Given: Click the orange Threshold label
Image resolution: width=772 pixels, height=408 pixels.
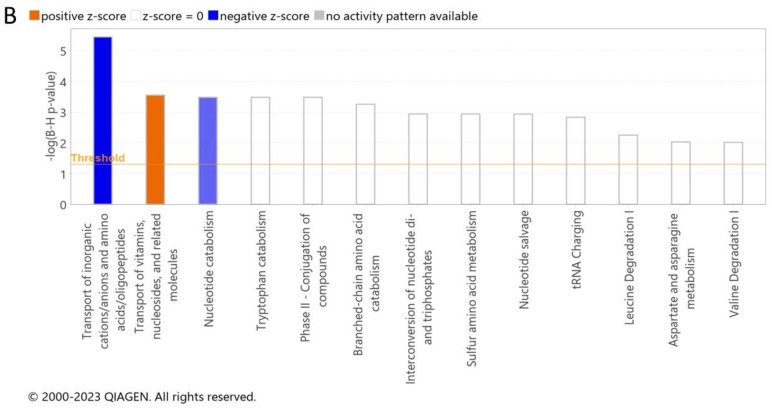Looking at the screenshot, I should click(97, 158).
